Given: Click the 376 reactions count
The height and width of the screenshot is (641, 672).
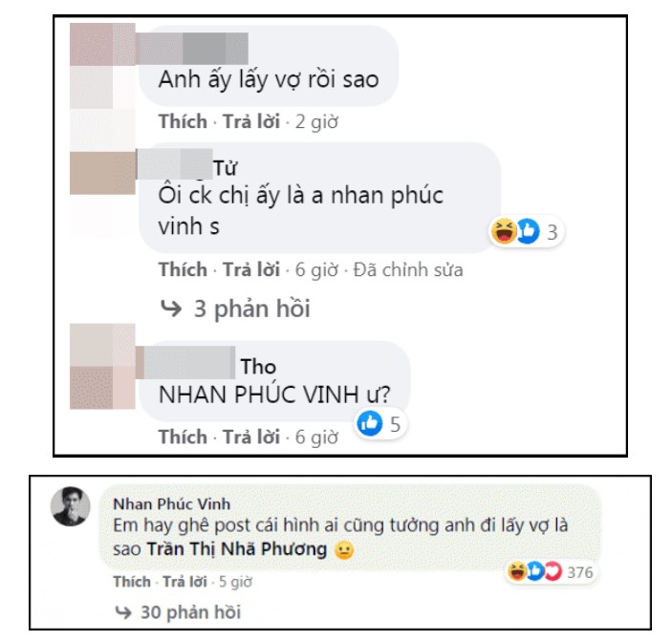Looking at the screenshot, I should click(580, 572).
